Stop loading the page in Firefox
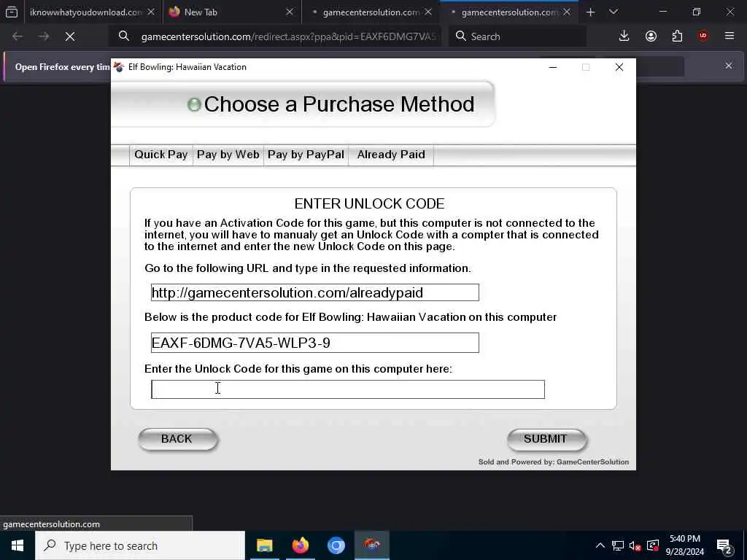 70,36
